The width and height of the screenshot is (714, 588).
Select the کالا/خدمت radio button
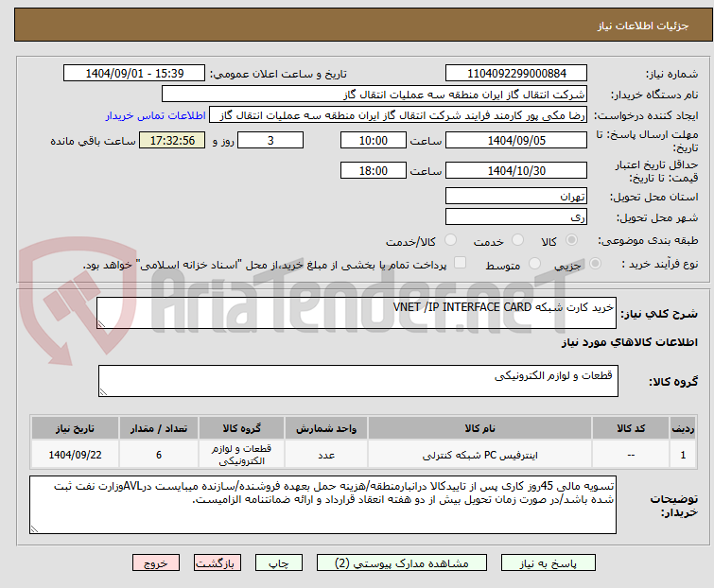click(450, 240)
